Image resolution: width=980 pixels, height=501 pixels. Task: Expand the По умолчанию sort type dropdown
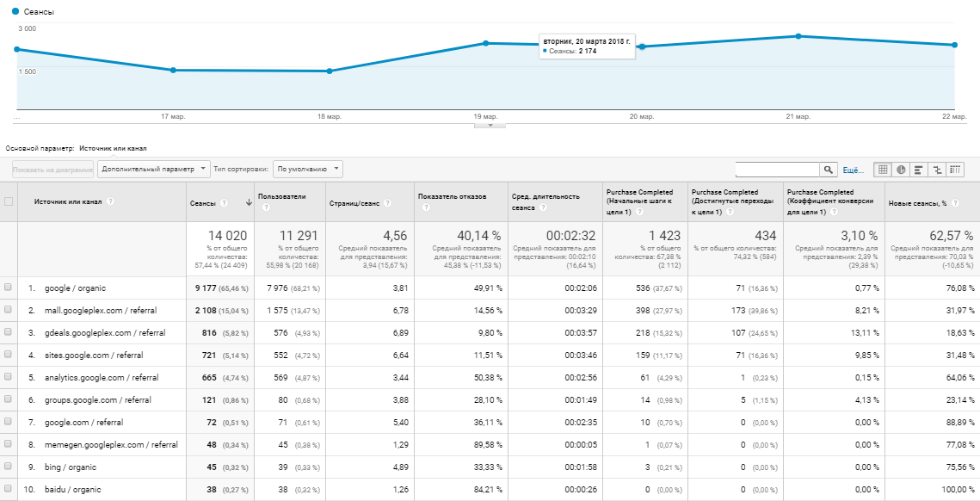pos(308,170)
